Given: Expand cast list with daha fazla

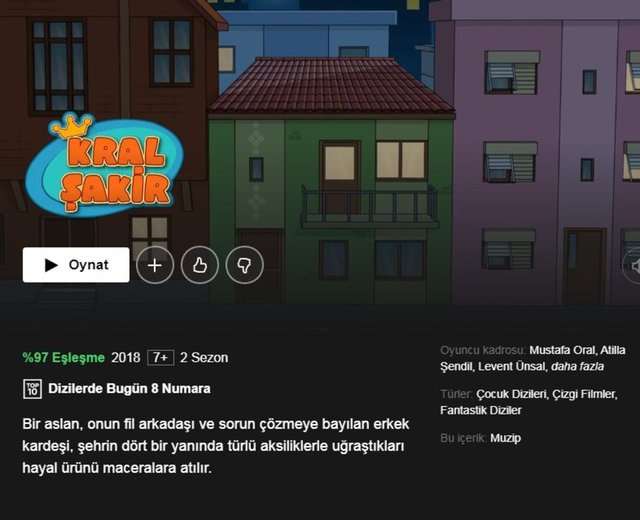Looking at the screenshot, I should [x=577, y=367].
